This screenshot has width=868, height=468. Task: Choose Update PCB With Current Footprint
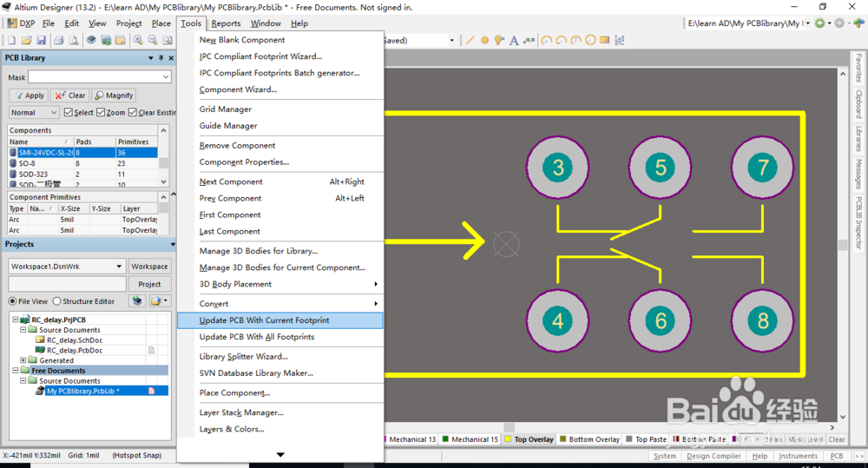click(x=280, y=320)
